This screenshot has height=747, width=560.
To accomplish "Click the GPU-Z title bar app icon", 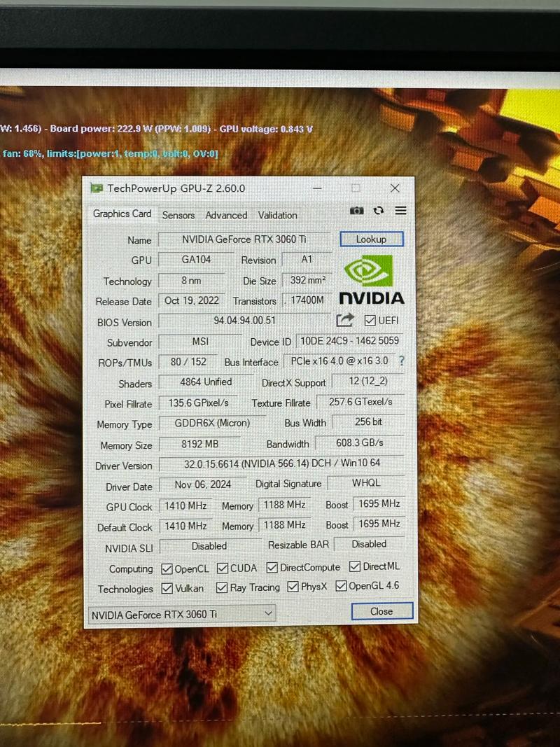I will (96, 188).
